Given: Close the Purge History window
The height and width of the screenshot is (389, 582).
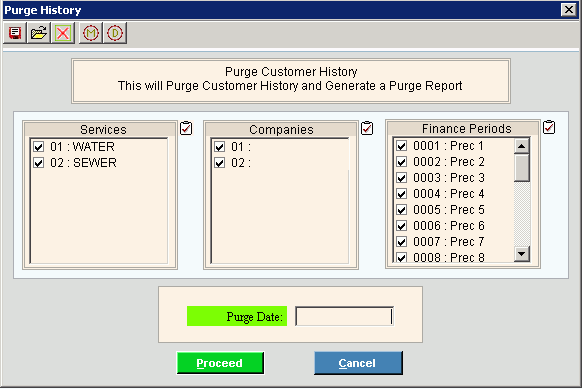Looking at the screenshot, I should pos(569,10).
